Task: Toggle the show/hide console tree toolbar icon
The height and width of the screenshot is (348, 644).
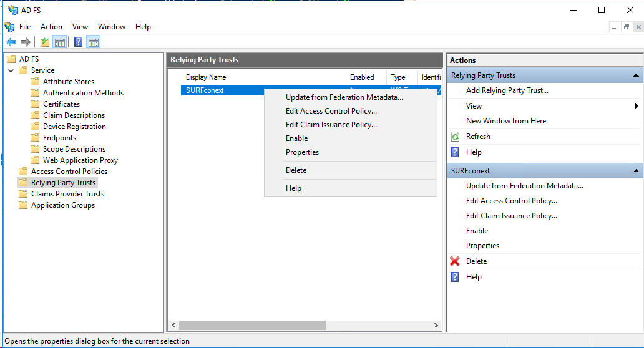Action: click(60, 42)
